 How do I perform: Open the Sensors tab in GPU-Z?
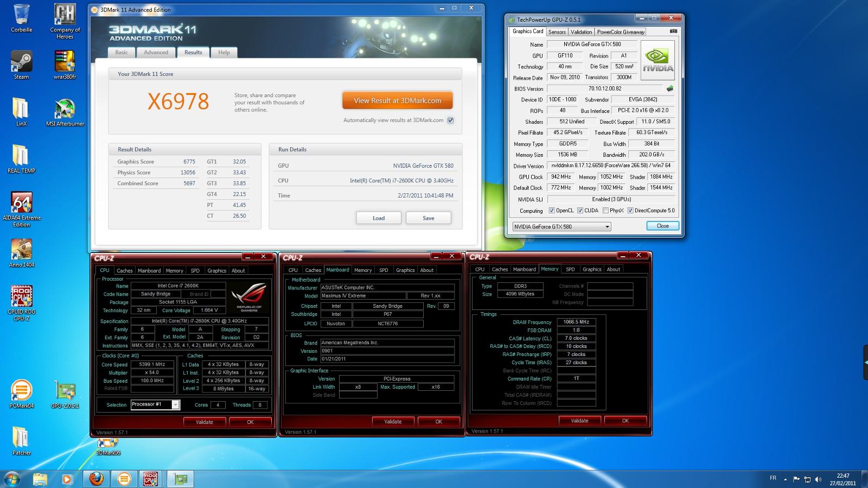[x=557, y=32]
